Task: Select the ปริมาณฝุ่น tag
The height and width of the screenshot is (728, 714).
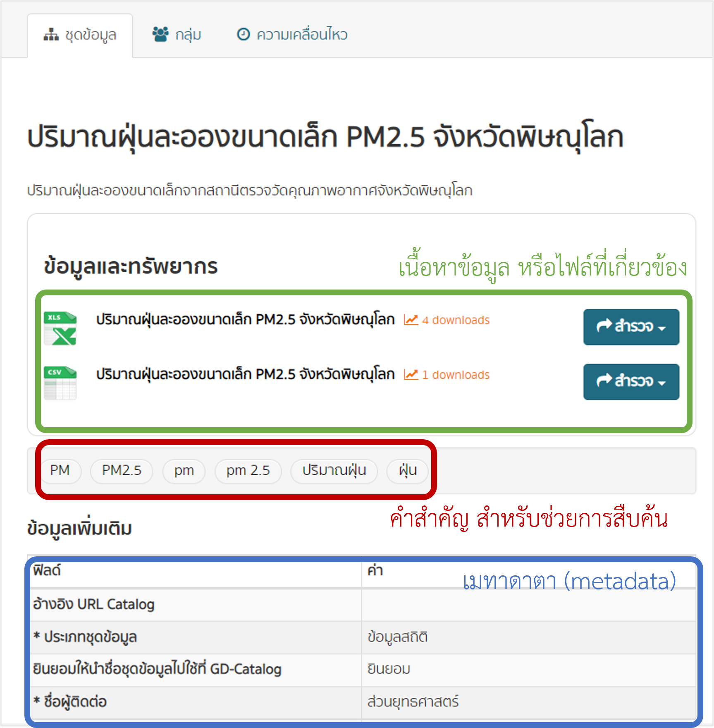Action: (x=334, y=471)
